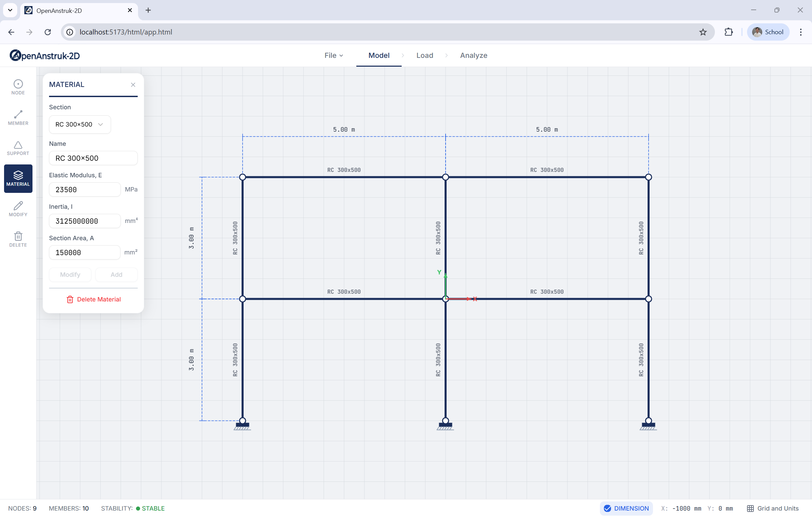Open the School profile button
Viewport: 812px width, 517px height.
click(x=768, y=32)
